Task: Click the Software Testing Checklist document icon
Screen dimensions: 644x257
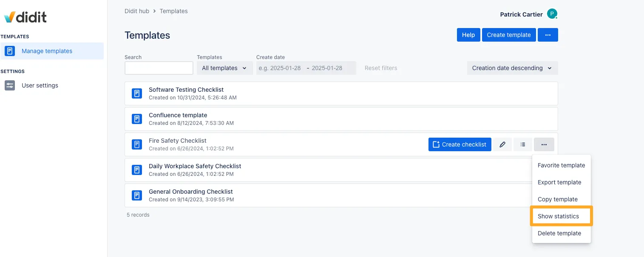Action: [136, 93]
